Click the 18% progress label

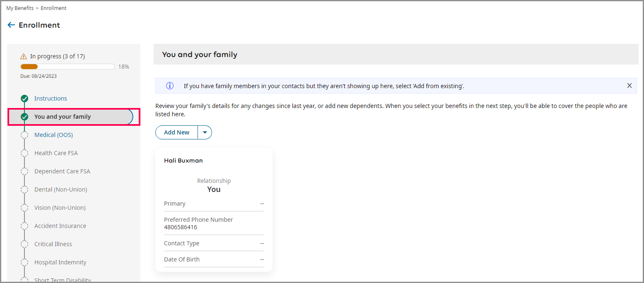click(x=124, y=67)
